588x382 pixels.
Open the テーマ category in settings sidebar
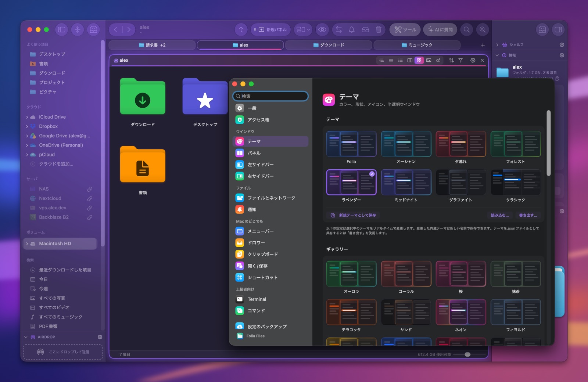point(270,141)
